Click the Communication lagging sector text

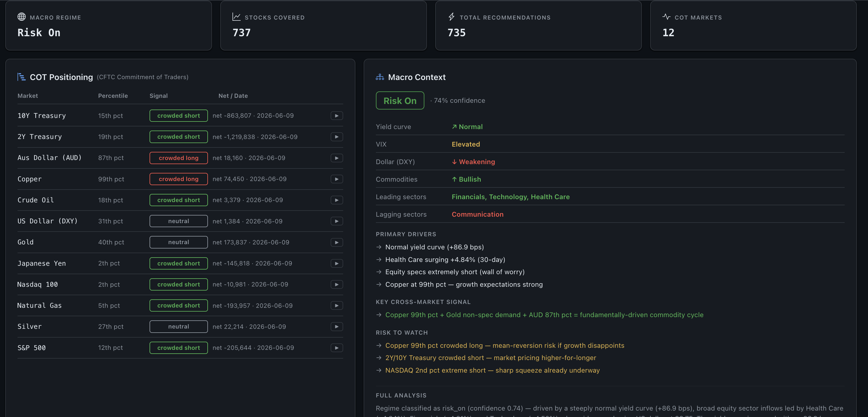(478, 214)
